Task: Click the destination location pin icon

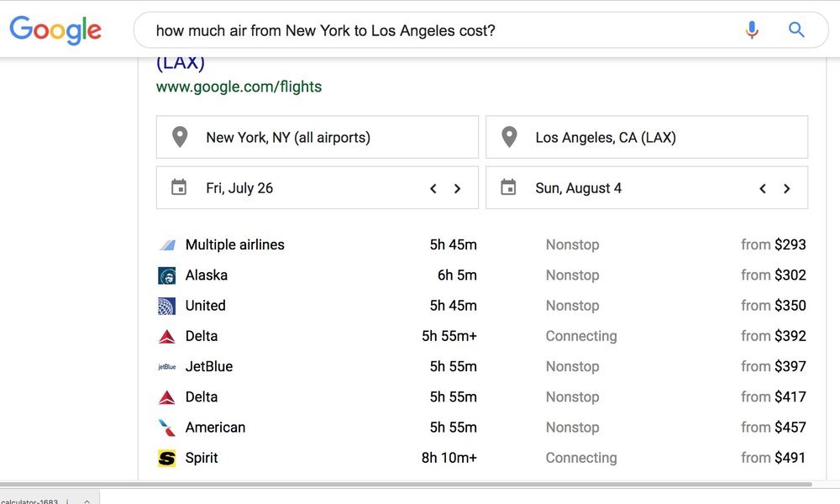Action: (x=509, y=137)
